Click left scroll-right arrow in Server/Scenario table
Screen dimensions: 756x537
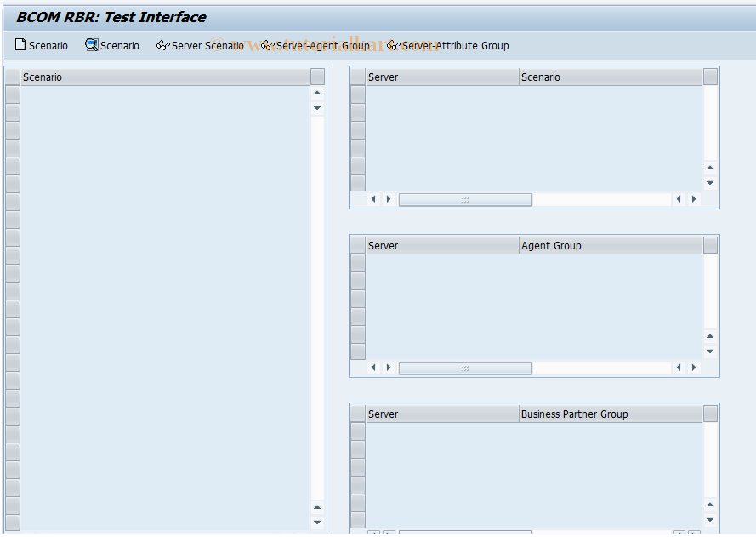coord(389,199)
